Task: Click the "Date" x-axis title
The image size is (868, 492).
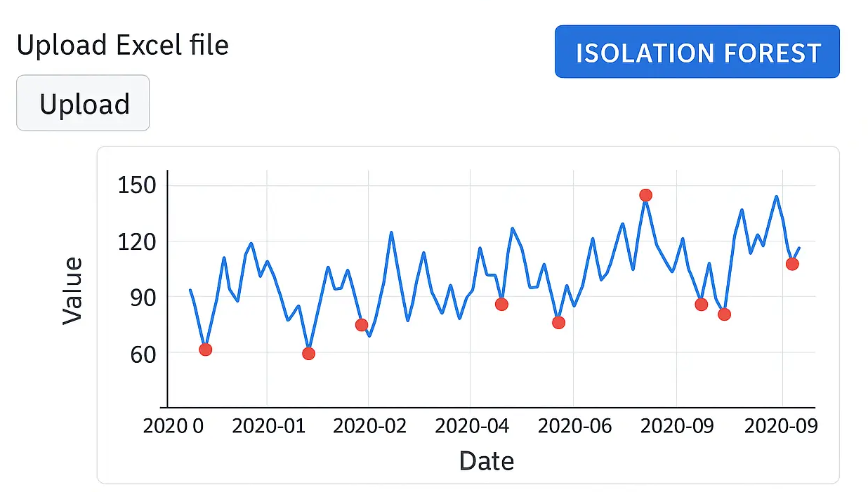Action: [486, 461]
